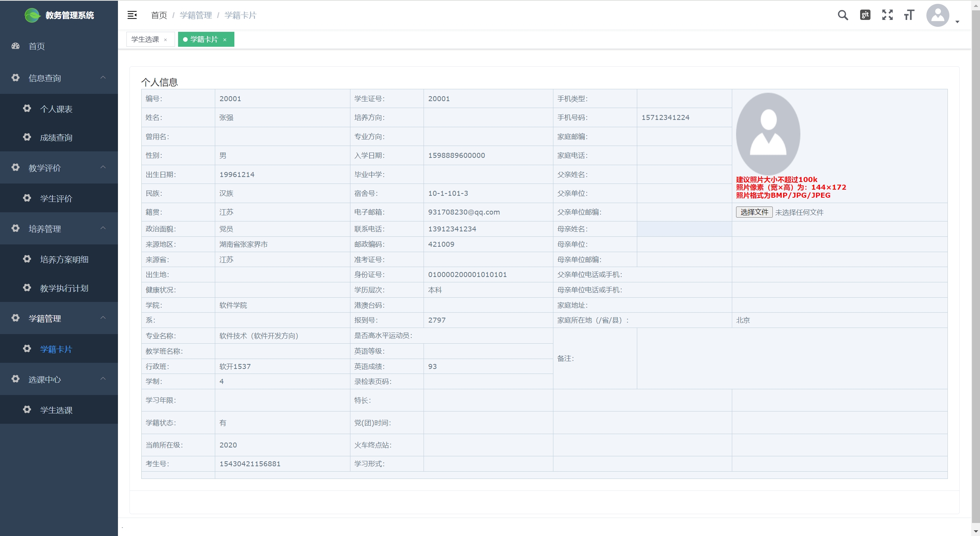Open the avatar dropdown caret
The height and width of the screenshot is (536, 980).
tap(957, 22)
